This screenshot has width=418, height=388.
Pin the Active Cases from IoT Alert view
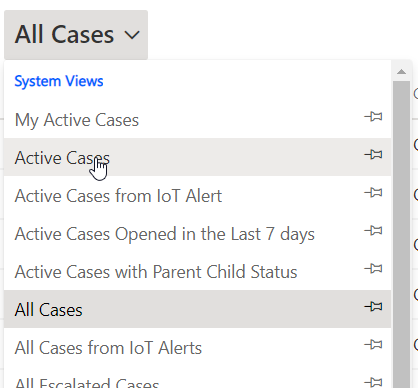point(373,193)
